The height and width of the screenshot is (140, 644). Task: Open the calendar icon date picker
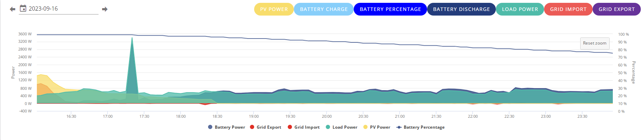click(x=23, y=8)
